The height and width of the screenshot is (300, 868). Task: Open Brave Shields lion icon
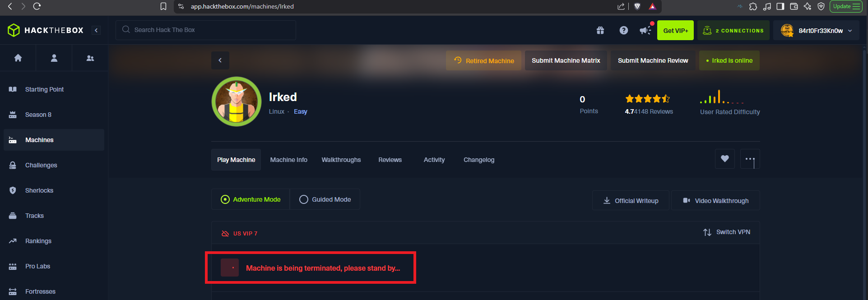(x=637, y=6)
